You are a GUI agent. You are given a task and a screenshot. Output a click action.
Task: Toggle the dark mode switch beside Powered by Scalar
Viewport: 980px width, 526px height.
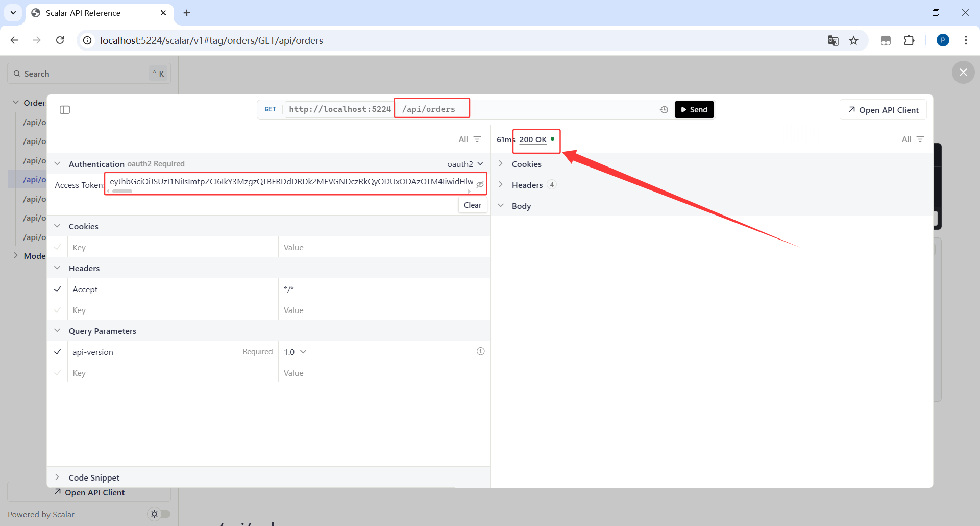159,514
